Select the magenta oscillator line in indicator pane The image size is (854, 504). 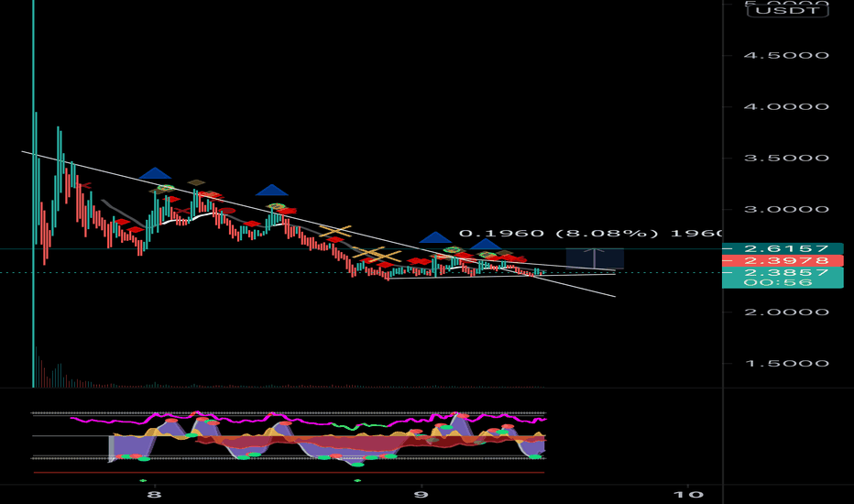click(x=308, y=421)
